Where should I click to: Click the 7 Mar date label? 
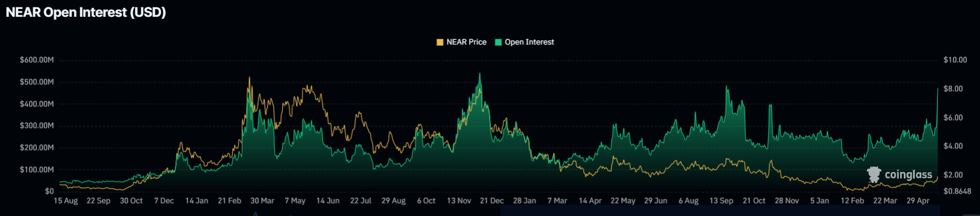pos(557,201)
